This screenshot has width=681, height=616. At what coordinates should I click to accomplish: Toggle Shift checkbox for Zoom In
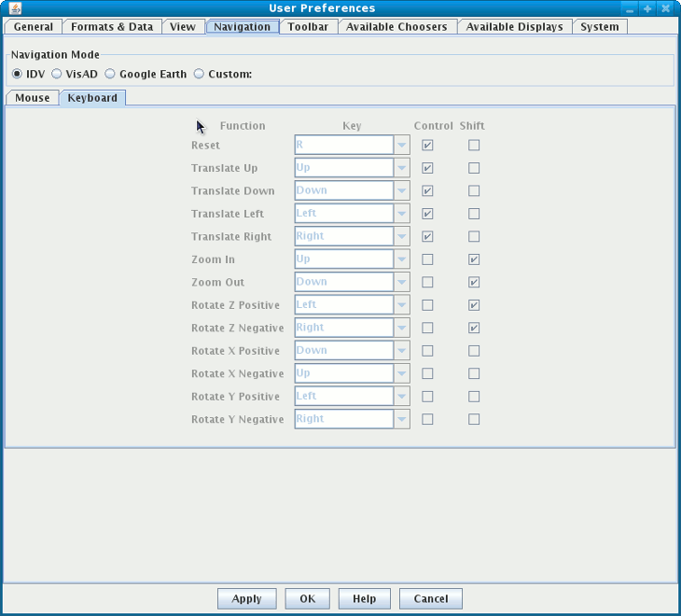474,259
